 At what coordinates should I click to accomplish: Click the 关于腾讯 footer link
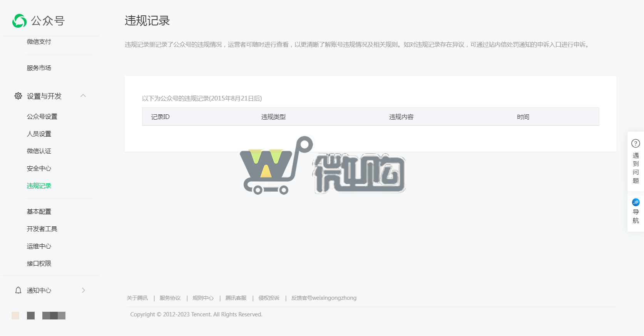tap(137, 298)
